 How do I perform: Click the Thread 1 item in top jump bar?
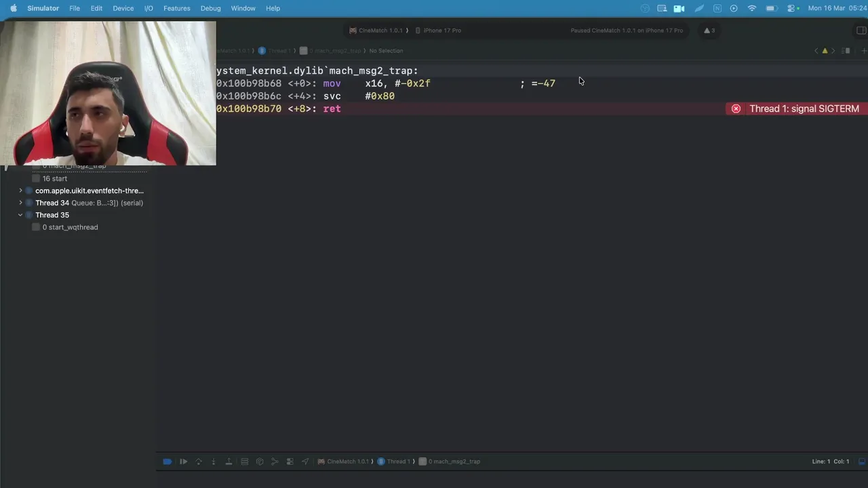point(275,51)
